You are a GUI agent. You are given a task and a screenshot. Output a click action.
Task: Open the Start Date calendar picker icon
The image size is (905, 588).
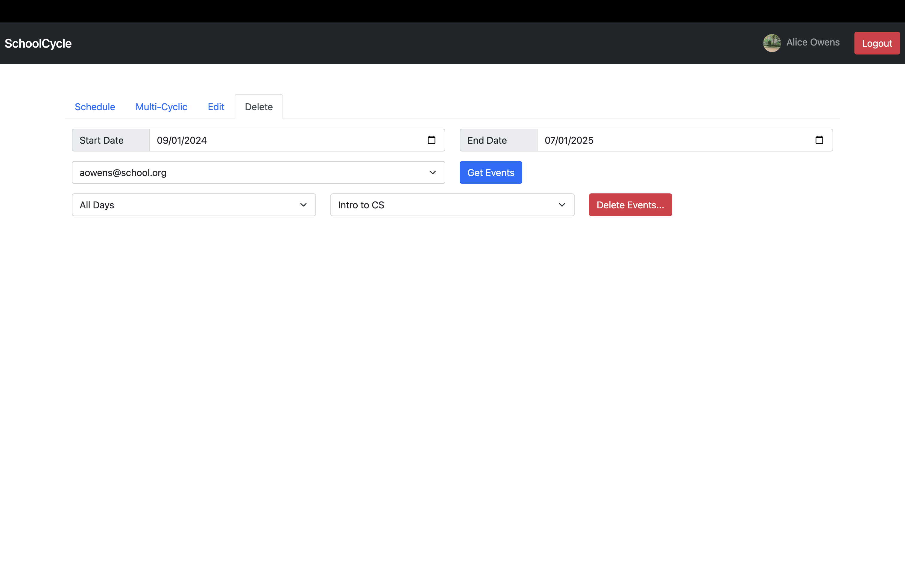(432, 140)
